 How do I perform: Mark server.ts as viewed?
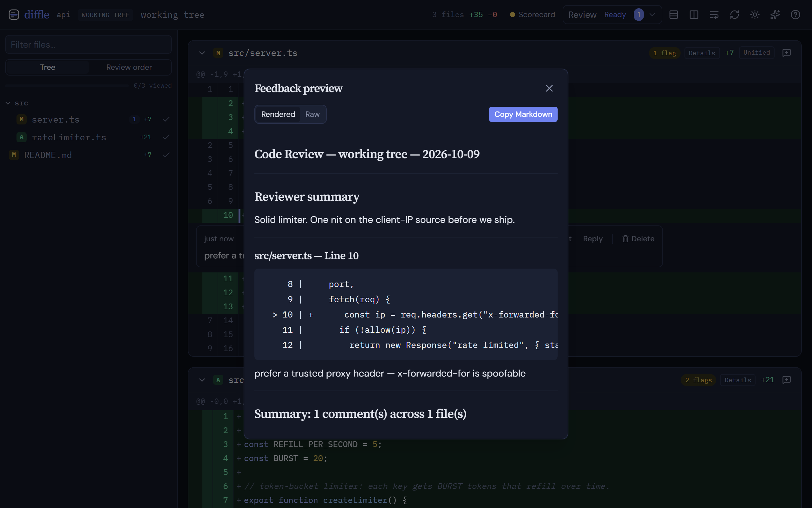point(166,119)
